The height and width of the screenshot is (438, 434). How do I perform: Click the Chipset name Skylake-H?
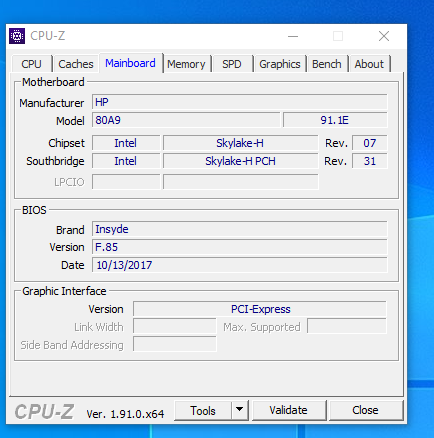pyautogui.click(x=240, y=143)
